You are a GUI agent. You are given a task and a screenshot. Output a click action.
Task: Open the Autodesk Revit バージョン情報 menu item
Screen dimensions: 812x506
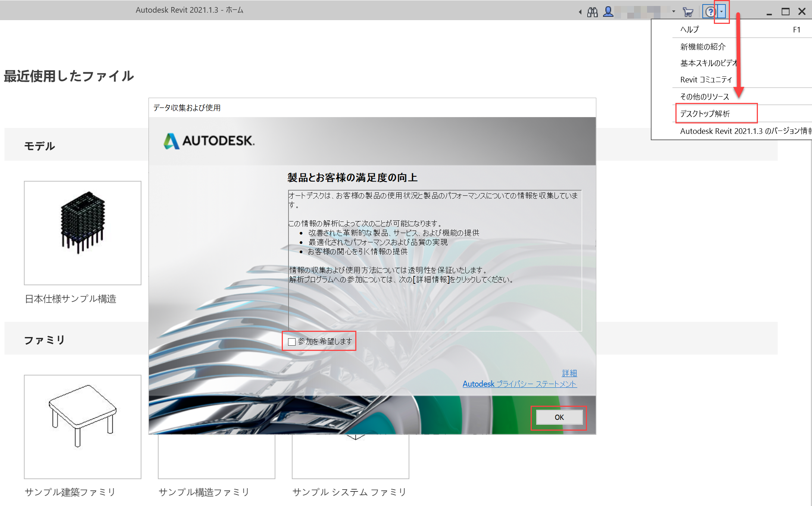pyautogui.click(x=745, y=131)
